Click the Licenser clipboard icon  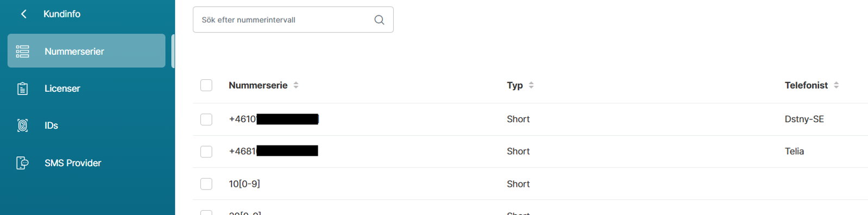tap(22, 88)
